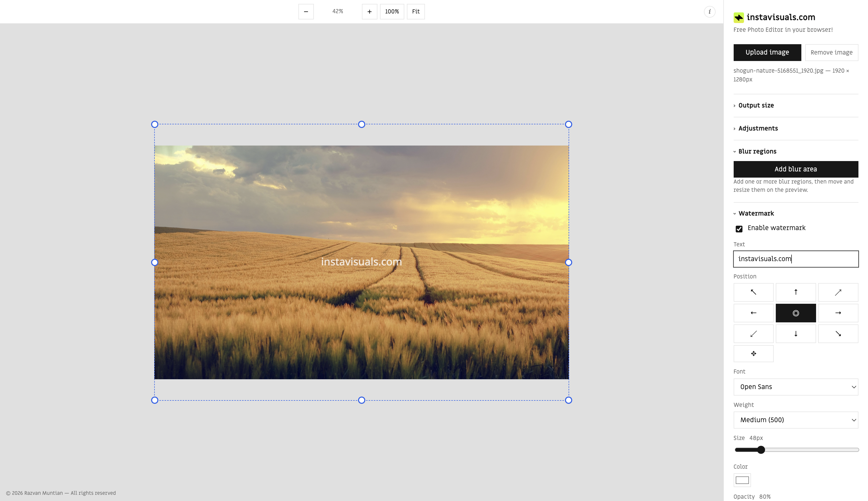Open the Weight dropdown showing Medium (500)
Image resolution: width=868 pixels, height=501 pixels.
point(795,420)
